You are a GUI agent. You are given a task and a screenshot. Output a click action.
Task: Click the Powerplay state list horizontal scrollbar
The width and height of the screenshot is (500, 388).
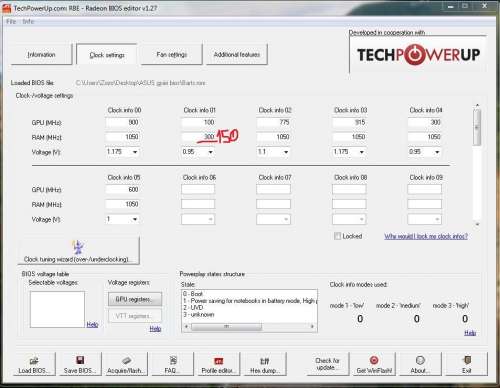tap(249, 326)
